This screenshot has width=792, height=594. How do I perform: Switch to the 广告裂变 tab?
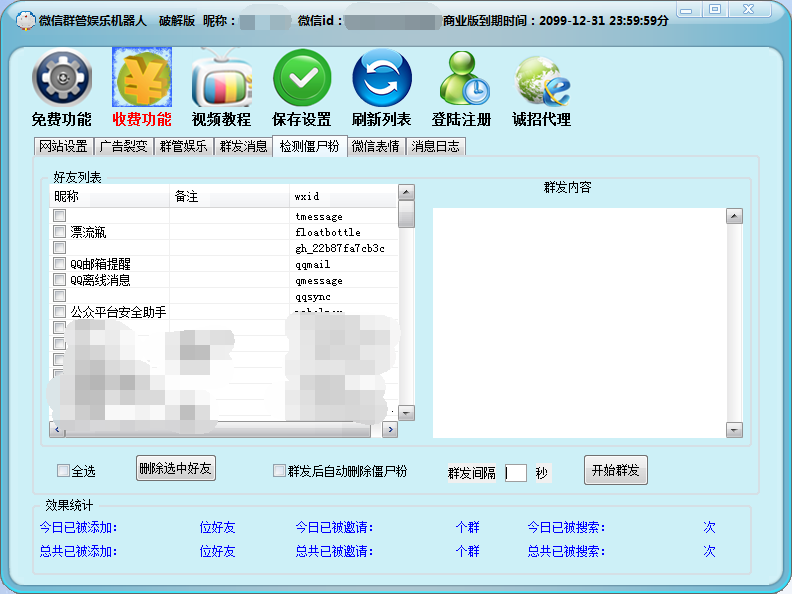pyautogui.click(x=124, y=146)
